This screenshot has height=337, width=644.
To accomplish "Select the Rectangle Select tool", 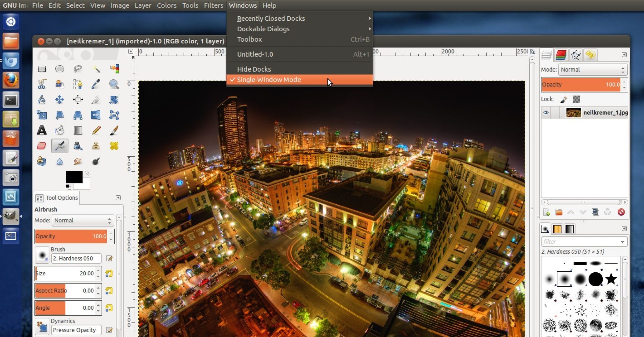I will (42, 69).
